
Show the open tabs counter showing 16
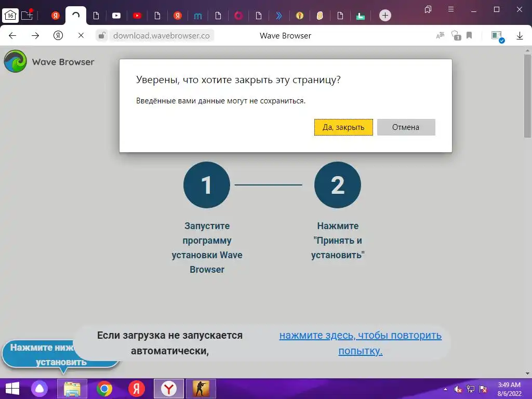[x=10, y=15]
